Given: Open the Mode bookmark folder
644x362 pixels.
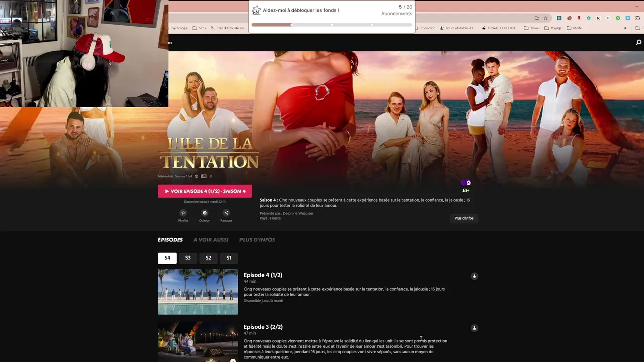Looking at the screenshot, I should coord(574,28).
